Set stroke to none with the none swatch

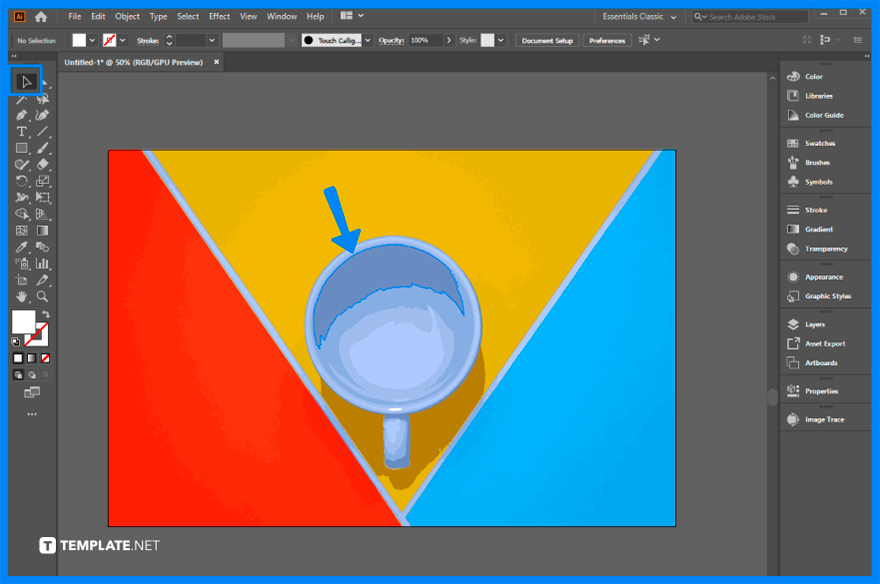(46, 357)
